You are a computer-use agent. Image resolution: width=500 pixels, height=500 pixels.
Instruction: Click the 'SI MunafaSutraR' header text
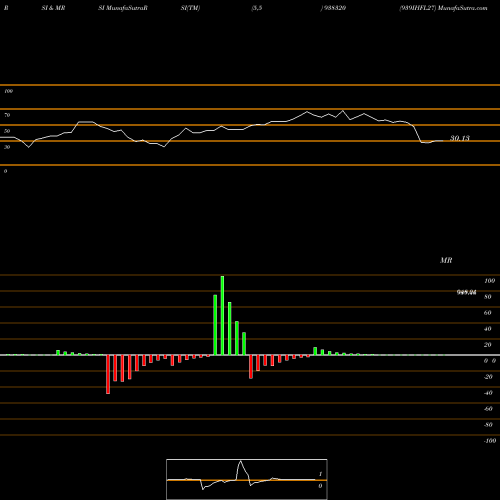(123, 8)
